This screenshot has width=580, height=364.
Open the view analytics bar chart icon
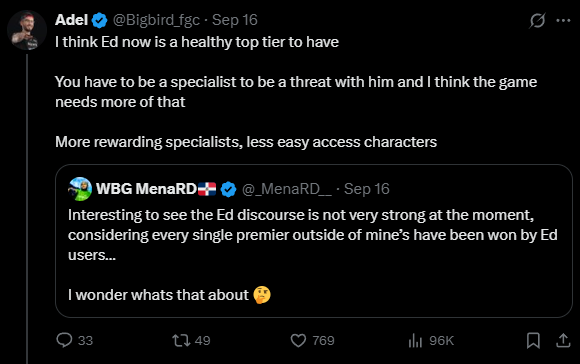[415, 340]
